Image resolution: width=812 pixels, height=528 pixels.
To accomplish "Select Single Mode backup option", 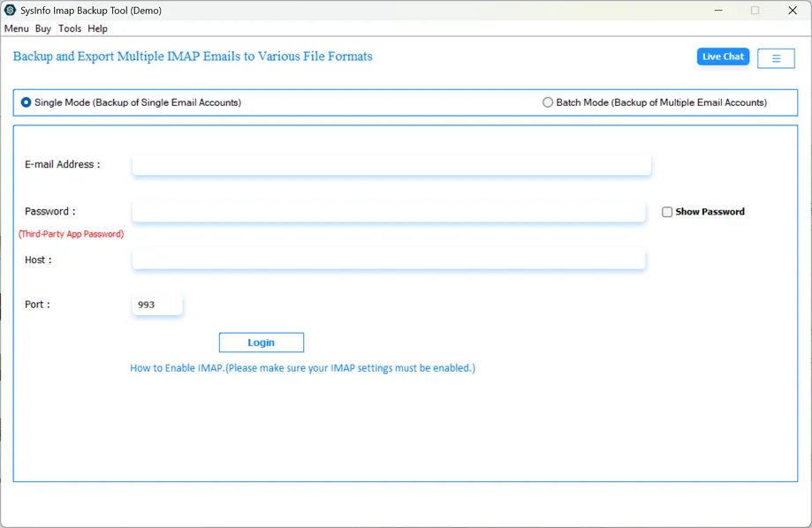I will pos(26,102).
